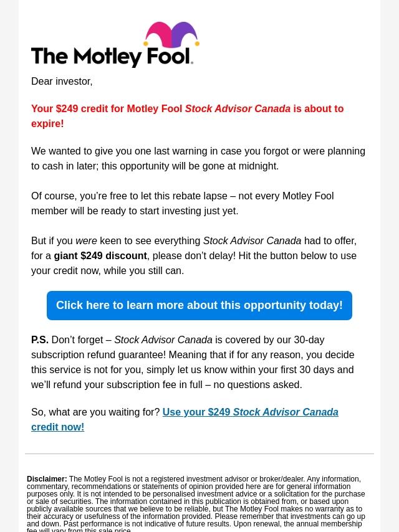
Task: Open the 'Use your $249' credit link
Action: coord(250,412)
